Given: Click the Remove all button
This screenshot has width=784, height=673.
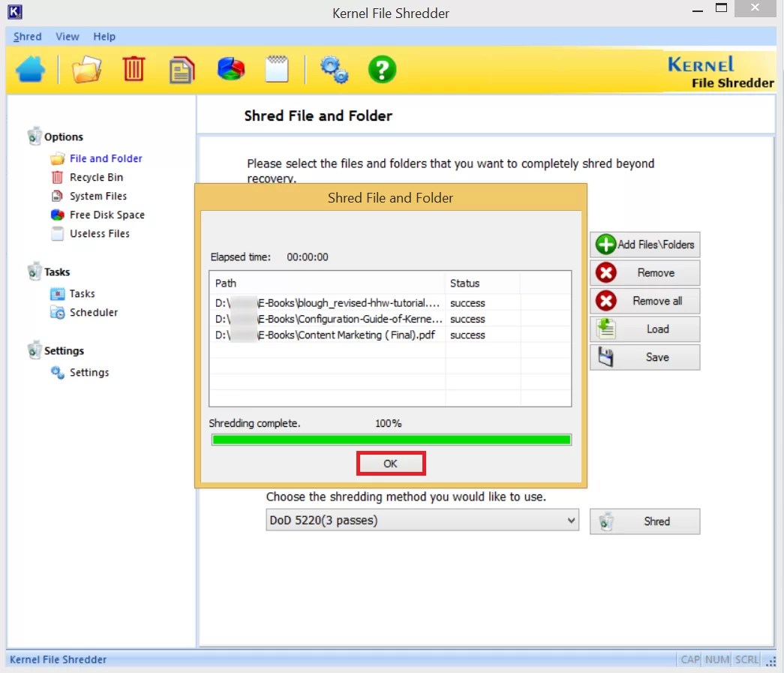Looking at the screenshot, I should [644, 300].
